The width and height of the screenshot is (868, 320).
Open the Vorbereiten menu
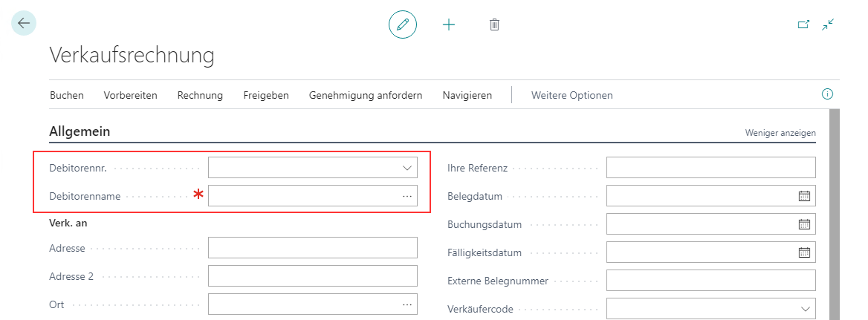tap(131, 95)
